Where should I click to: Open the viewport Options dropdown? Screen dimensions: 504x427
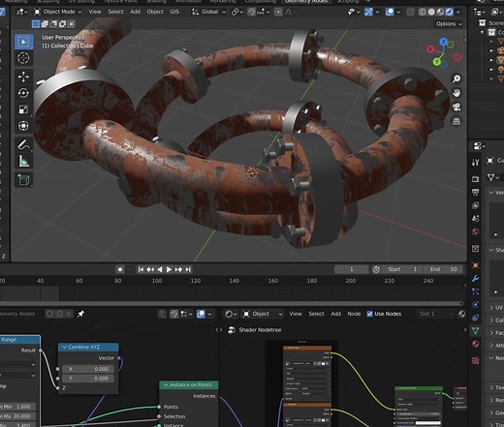449,23
